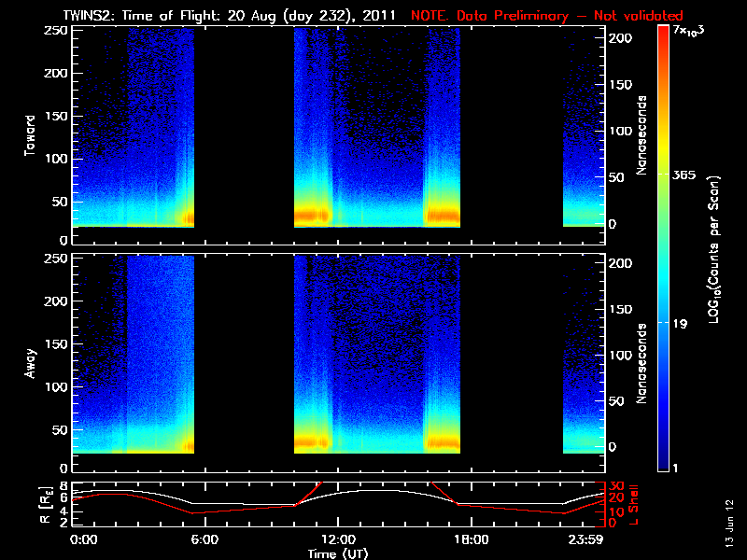Click the 'Toward' panel axis label
The height and width of the screenshot is (560, 747).
pos(30,135)
